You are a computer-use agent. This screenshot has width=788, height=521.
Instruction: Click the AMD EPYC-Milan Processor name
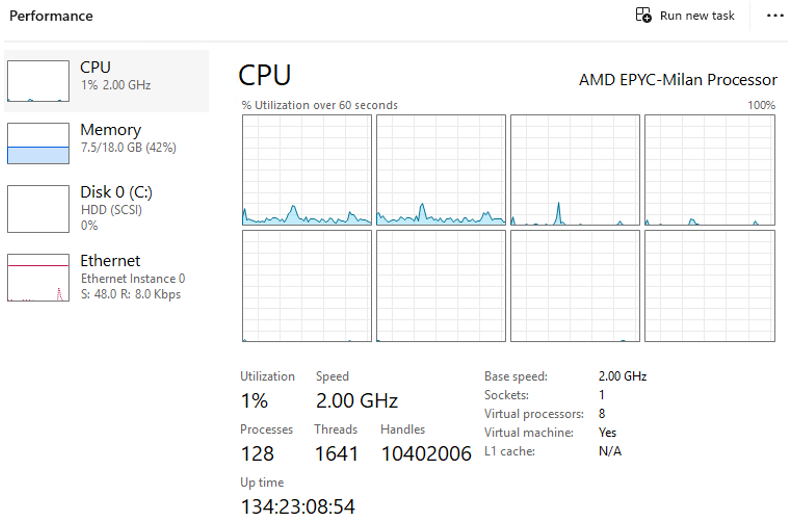click(677, 80)
